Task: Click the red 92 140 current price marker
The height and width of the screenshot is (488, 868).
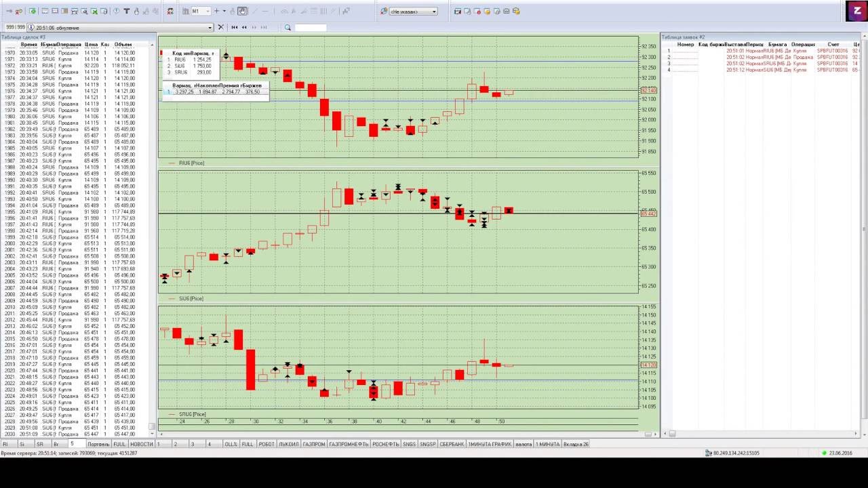Action: click(648, 91)
